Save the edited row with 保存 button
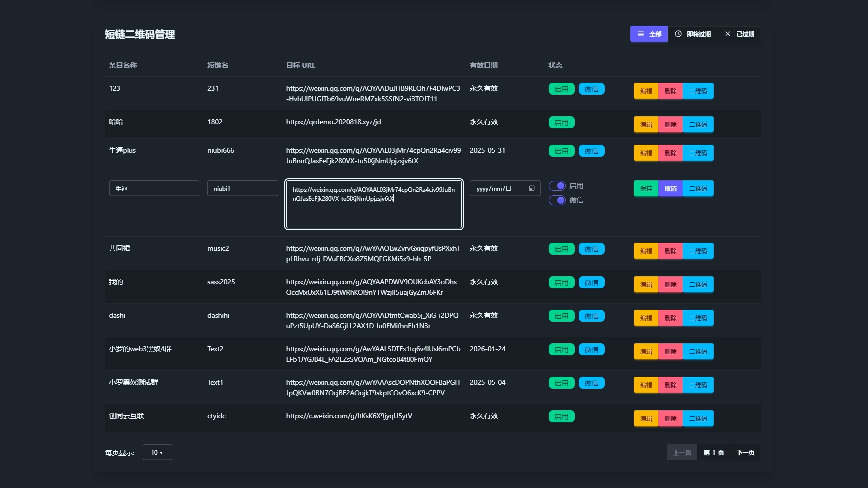This screenshot has height=488, width=868. click(646, 189)
